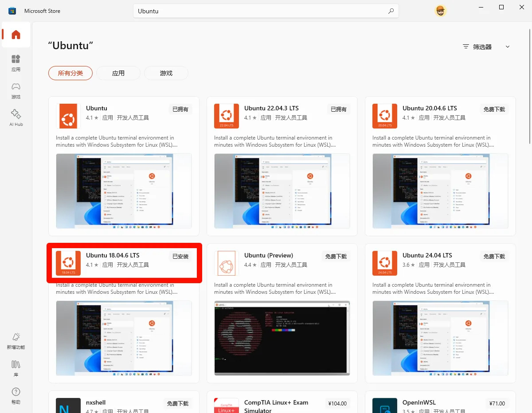Open 帮助 (Help) in sidebar
The image size is (532, 413).
(x=16, y=396)
